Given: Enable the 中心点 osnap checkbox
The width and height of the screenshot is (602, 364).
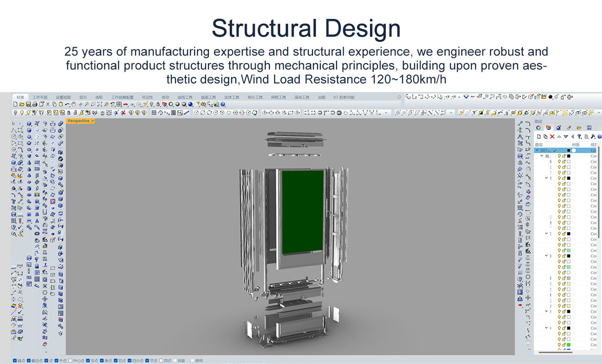Looking at the screenshot, I should pos(70,361).
